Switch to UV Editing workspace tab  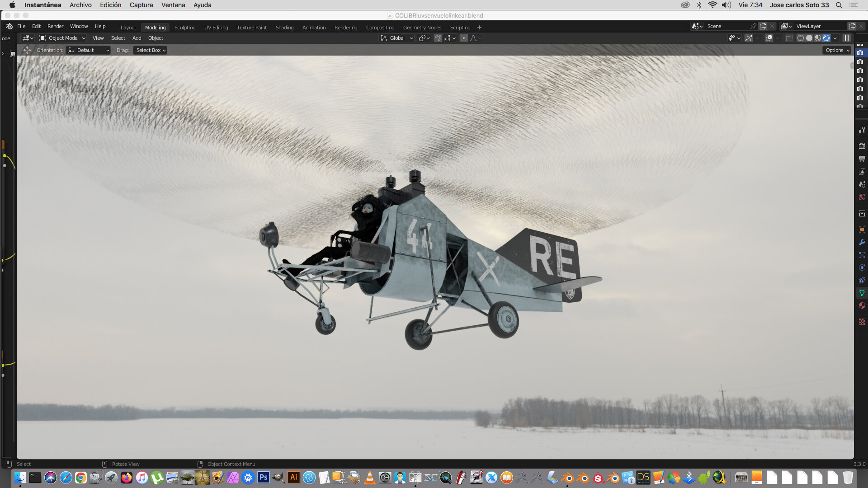tap(216, 28)
